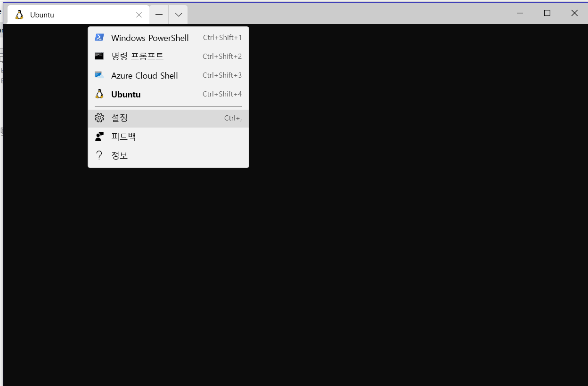
Task: Click the penguin icon beside Ubuntu menu entry
Action: [99, 94]
